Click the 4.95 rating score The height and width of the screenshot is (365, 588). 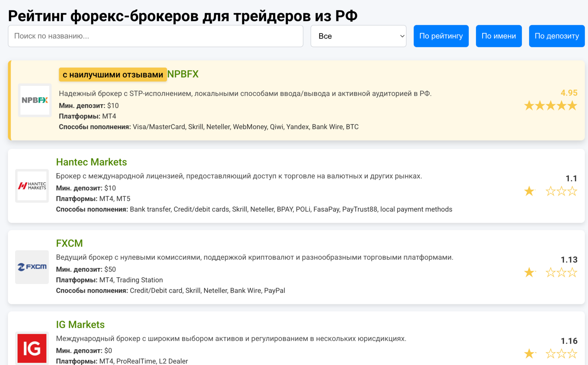point(569,93)
